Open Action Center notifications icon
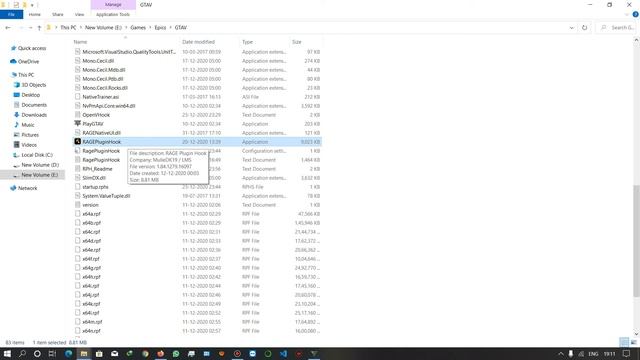Image resolution: width=640 pixels, height=360 pixels. coord(627,353)
